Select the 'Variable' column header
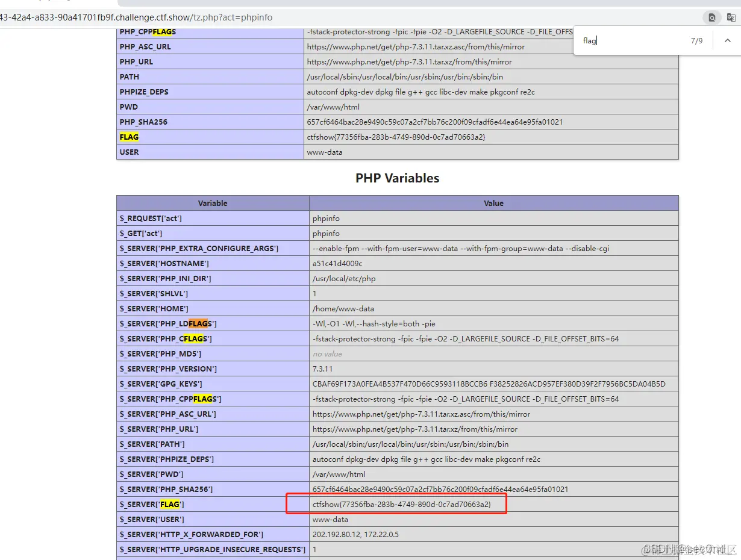741x560 pixels. (x=213, y=203)
